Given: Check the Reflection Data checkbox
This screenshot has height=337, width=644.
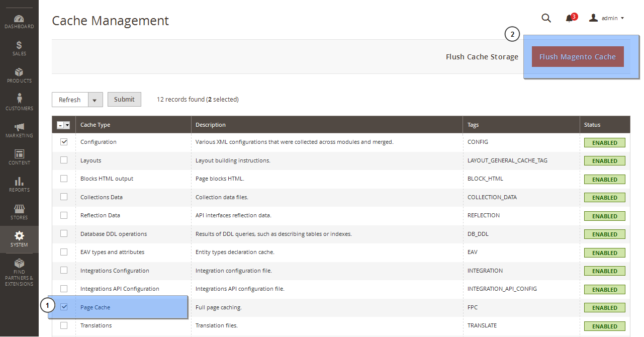Looking at the screenshot, I should point(64,215).
